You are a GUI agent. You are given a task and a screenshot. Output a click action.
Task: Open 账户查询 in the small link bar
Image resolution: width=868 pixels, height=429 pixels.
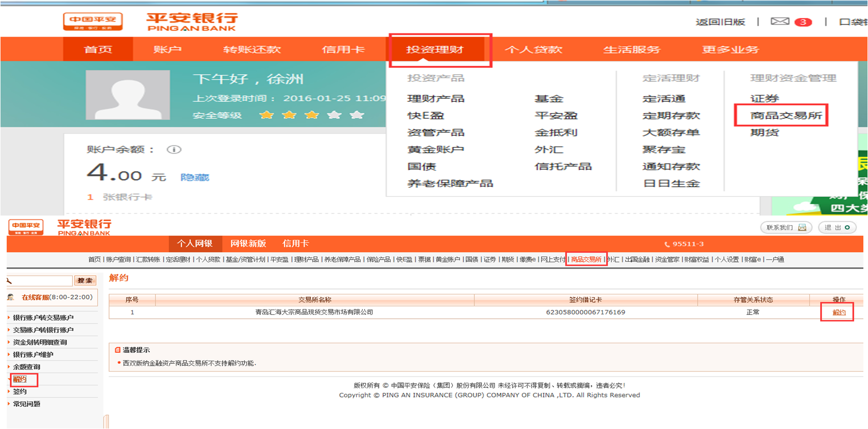(118, 259)
